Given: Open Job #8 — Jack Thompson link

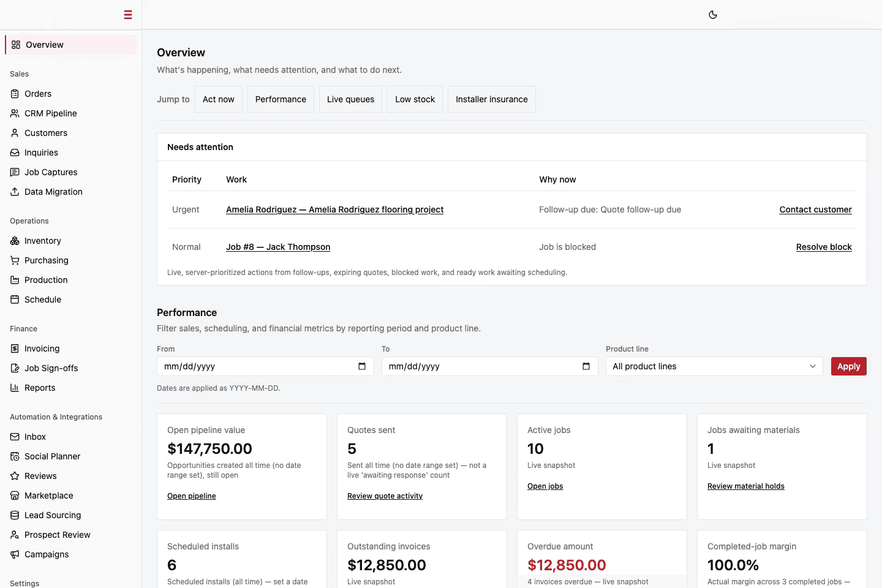Looking at the screenshot, I should click(x=278, y=247).
